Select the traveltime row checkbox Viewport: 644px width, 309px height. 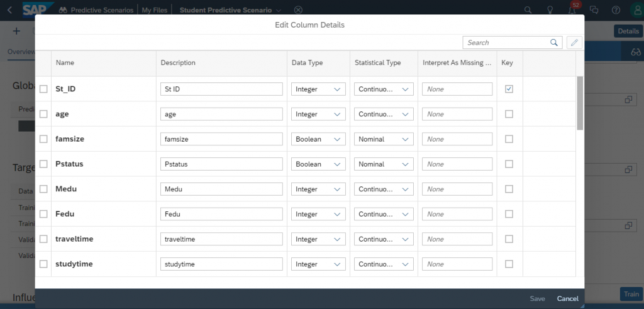tap(43, 239)
